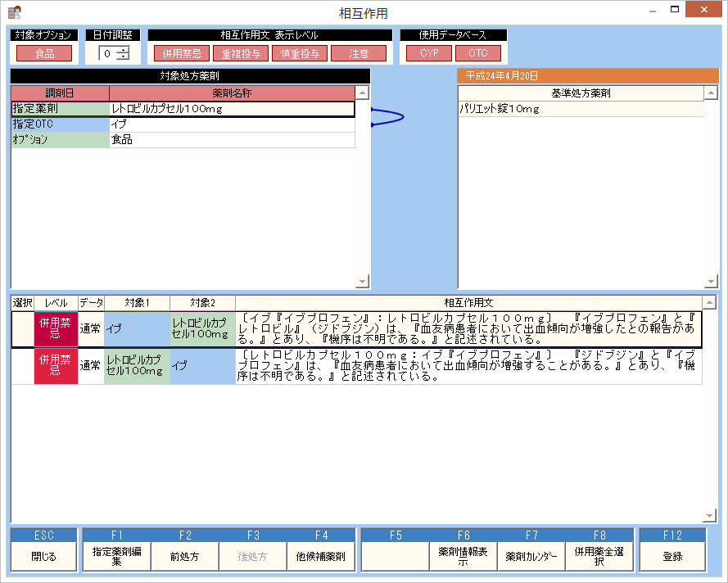Toggle the 慎重投与 display level
Screen dimensions: 728x583
pyautogui.click(x=300, y=53)
